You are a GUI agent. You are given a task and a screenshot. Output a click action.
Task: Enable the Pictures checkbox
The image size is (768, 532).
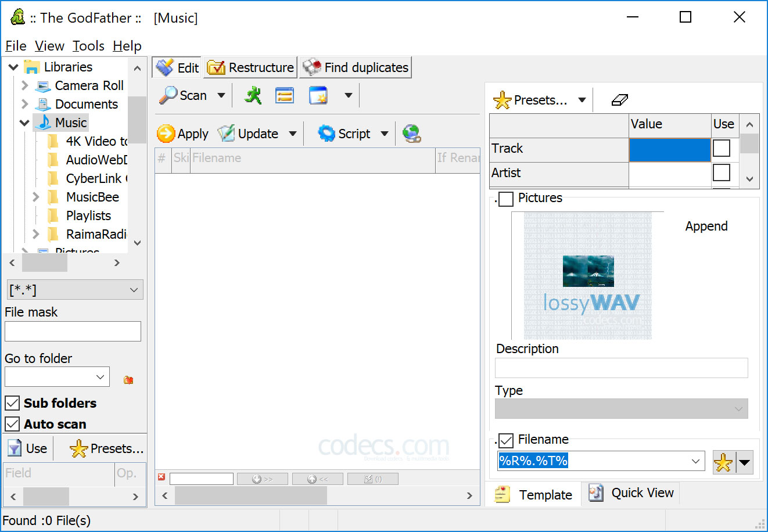[506, 199]
